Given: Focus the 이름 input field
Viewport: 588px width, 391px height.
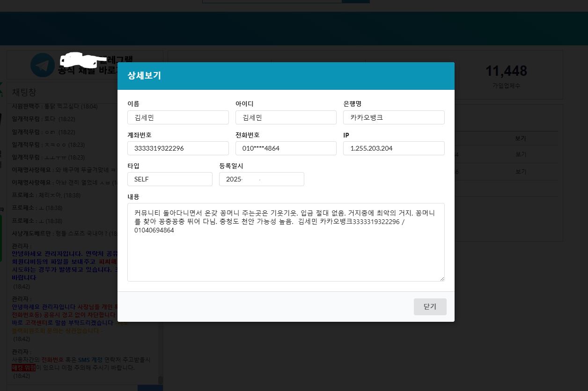Looking at the screenshot, I should coord(178,117).
